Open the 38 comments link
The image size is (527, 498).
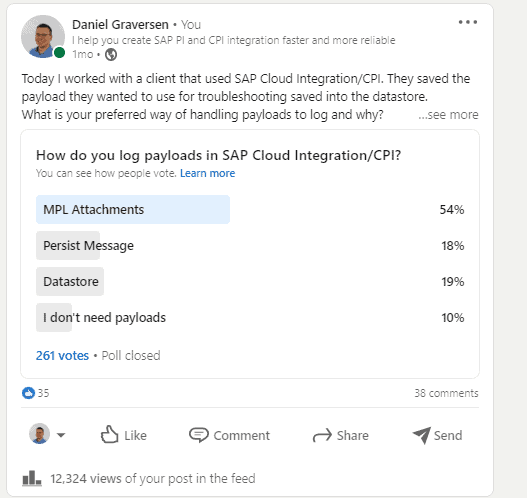[x=446, y=393]
